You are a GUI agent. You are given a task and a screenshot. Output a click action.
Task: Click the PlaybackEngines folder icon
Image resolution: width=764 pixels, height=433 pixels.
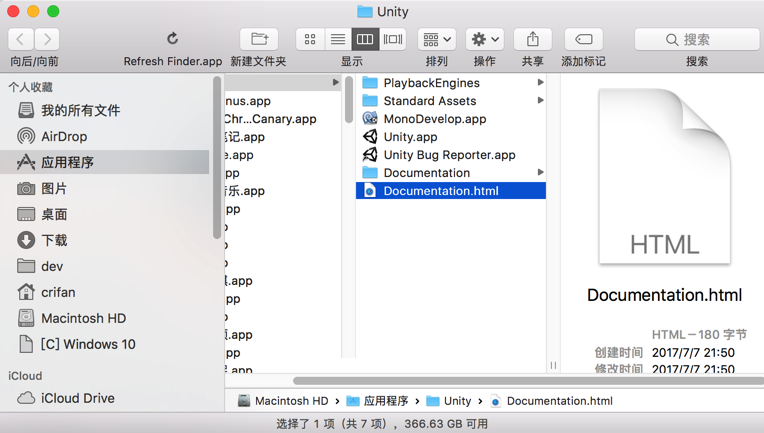370,83
